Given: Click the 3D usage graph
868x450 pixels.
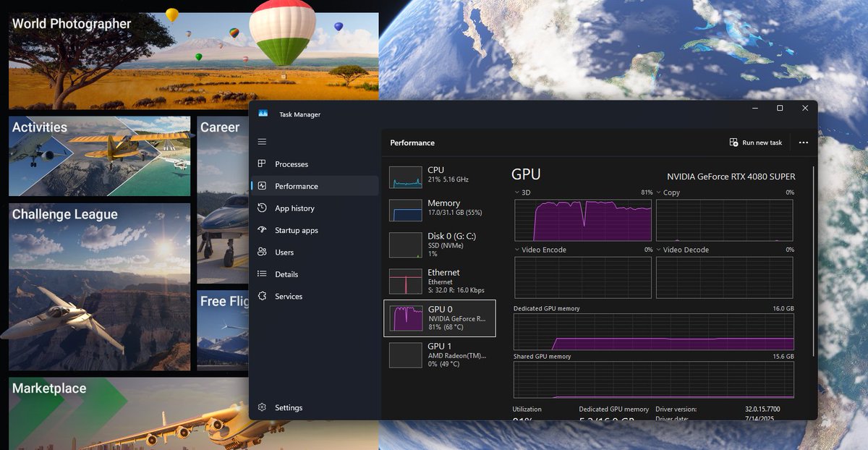Looking at the screenshot, I should click(583, 220).
